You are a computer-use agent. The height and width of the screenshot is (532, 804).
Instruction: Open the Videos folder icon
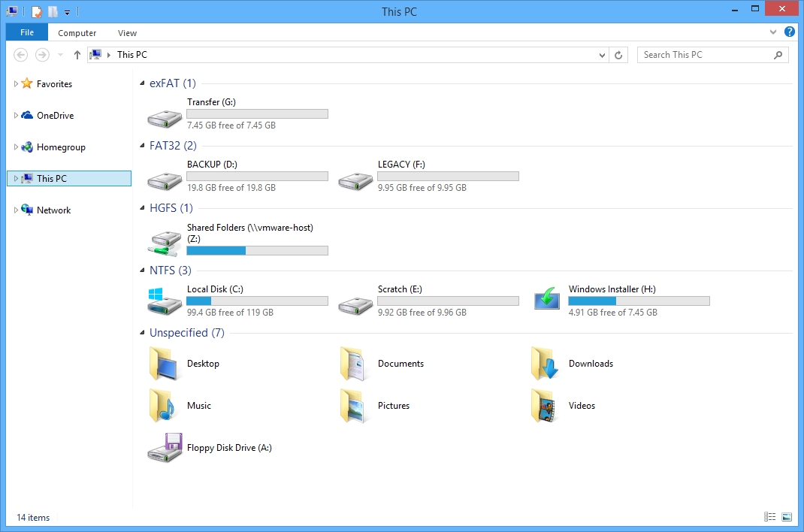(x=545, y=406)
